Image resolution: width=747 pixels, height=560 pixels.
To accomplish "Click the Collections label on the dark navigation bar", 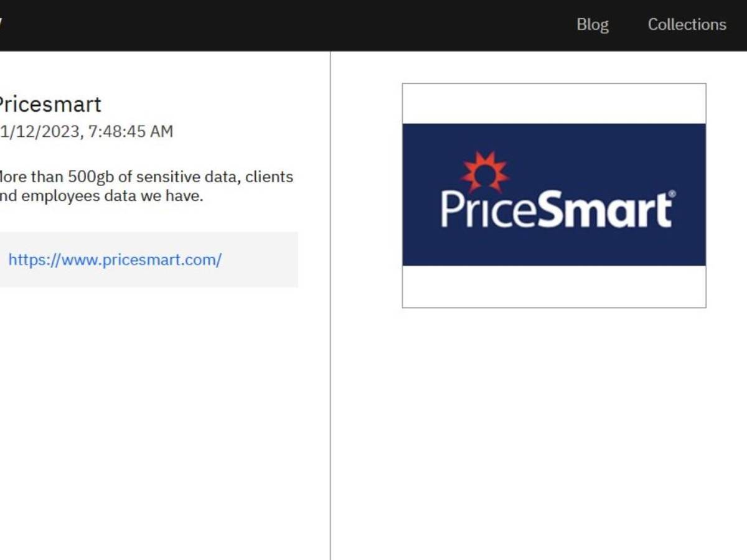I will pyautogui.click(x=687, y=24).
